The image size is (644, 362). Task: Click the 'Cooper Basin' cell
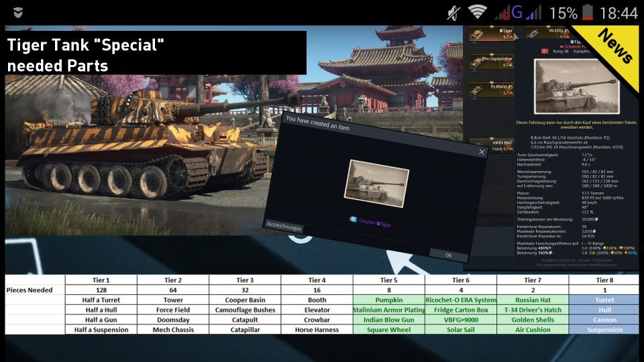(x=245, y=300)
